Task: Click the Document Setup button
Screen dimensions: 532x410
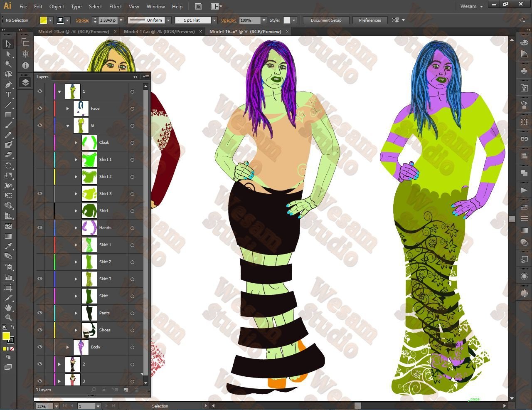Action: (x=326, y=20)
